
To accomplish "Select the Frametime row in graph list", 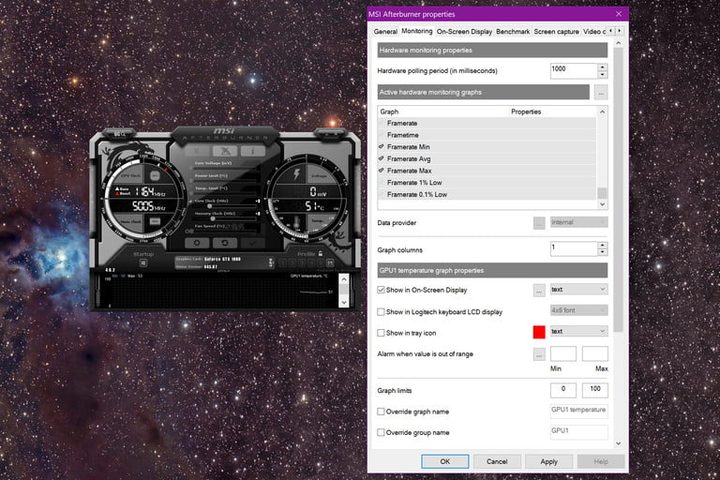I will coord(487,135).
